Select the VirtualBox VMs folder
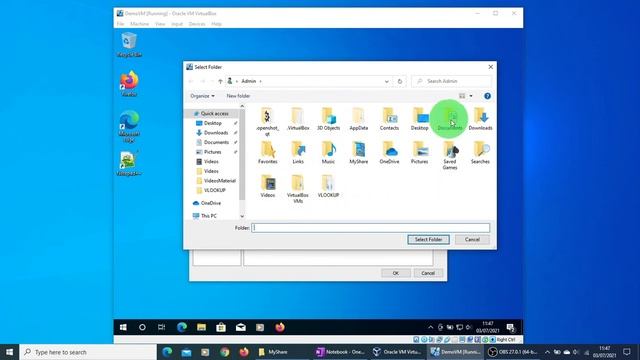 pyautogui.click(x=298, y=189)
